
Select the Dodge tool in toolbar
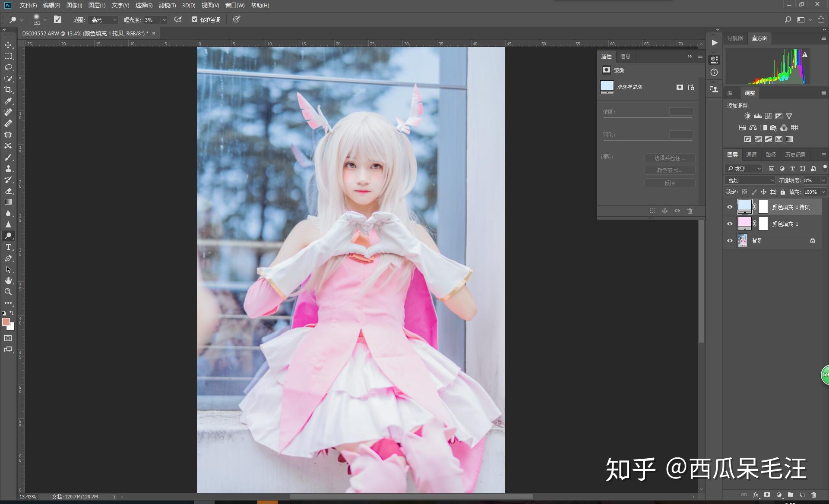point(8,236)
